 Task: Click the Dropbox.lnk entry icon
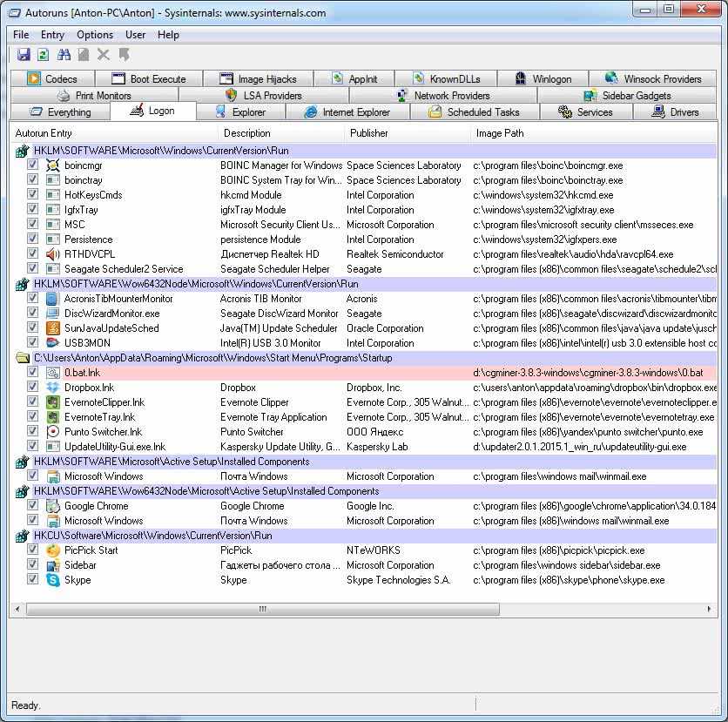[x=53, y=388]
